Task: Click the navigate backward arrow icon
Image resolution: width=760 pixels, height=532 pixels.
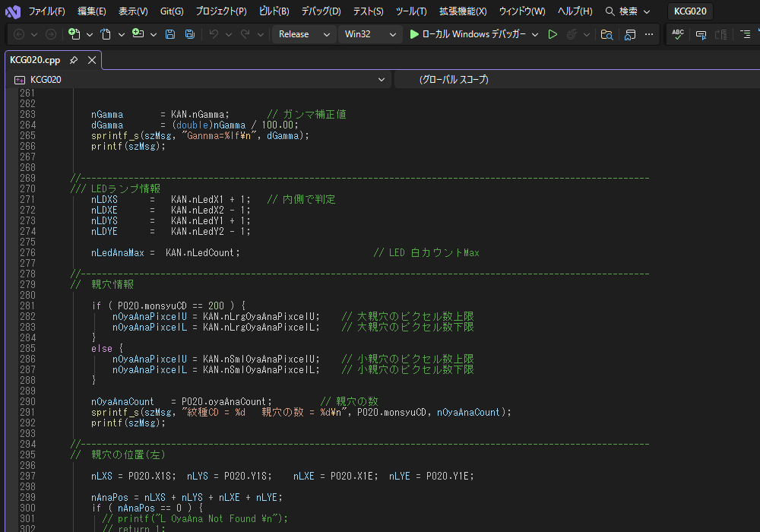Action: point(19,34)
